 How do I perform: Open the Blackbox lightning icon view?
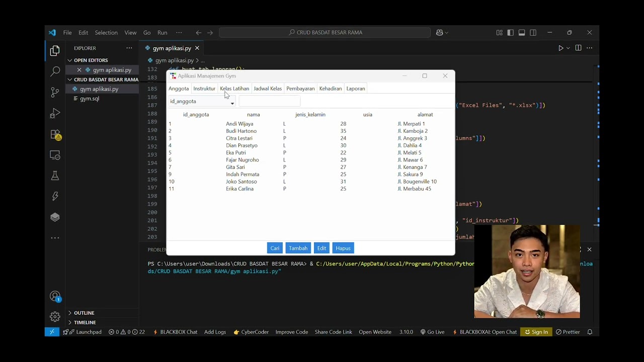pos(55,196)
